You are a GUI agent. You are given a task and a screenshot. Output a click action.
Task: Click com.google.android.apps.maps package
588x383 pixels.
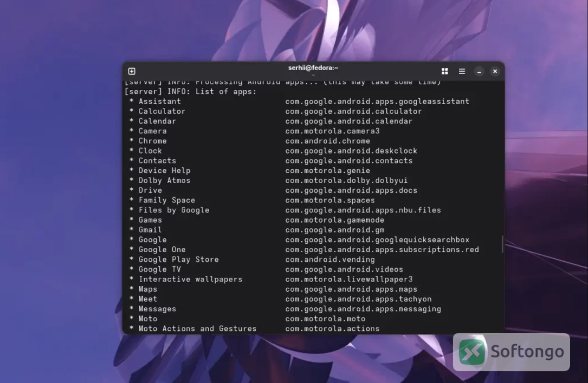[351, 289]
